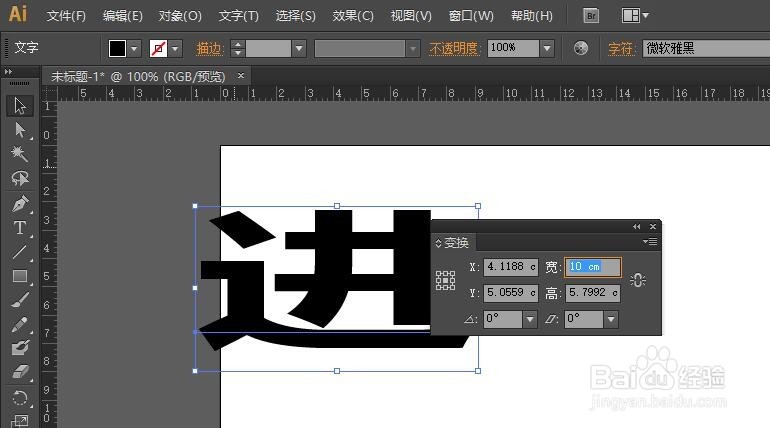Screen dimensions: 770x428
Task: Open the 效果(C) menu
Action: click(353, 16)
